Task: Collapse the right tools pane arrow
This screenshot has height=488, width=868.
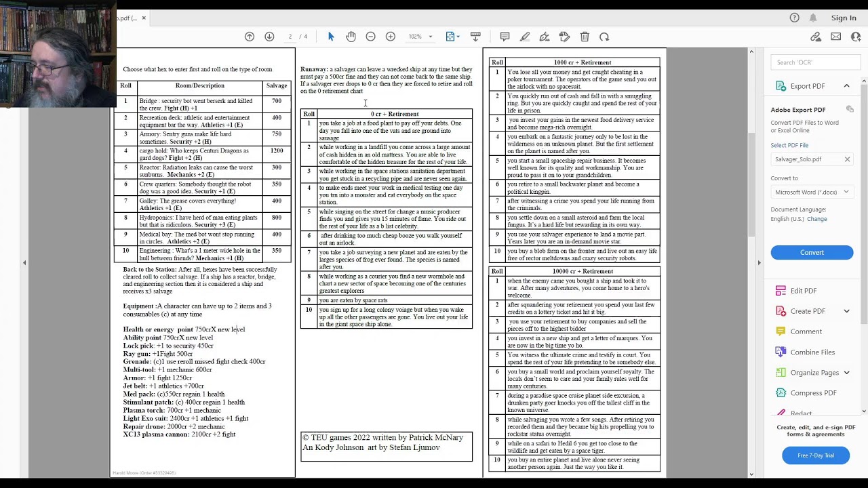Action: coord(759,263)
